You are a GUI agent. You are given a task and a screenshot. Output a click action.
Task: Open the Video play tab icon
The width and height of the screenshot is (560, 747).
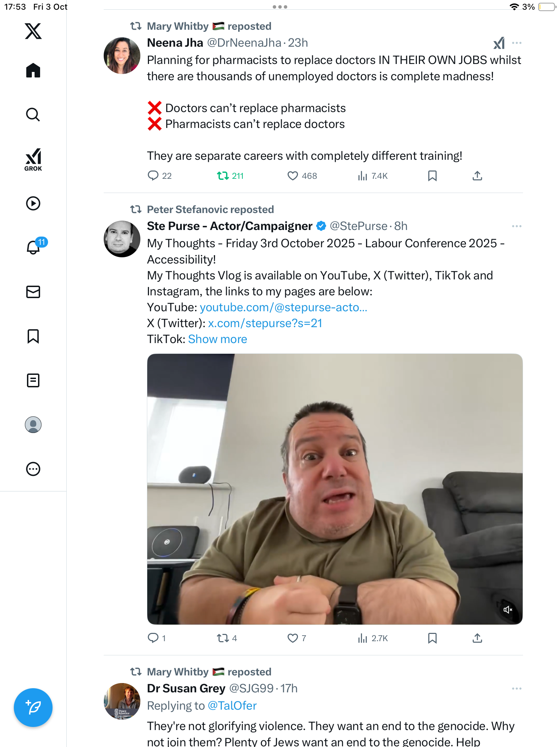click(x=33, y=203)
